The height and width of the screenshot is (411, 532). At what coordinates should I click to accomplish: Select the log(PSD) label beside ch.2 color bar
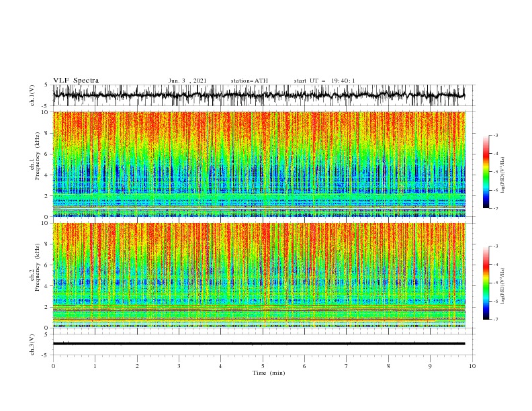pyautogui.click(x=503, y=286)
